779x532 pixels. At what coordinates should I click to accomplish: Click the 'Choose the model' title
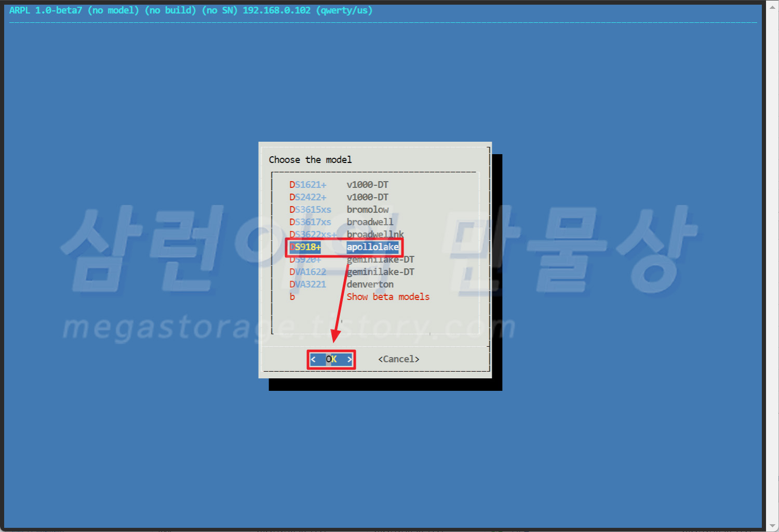click(x=310, y=160)
